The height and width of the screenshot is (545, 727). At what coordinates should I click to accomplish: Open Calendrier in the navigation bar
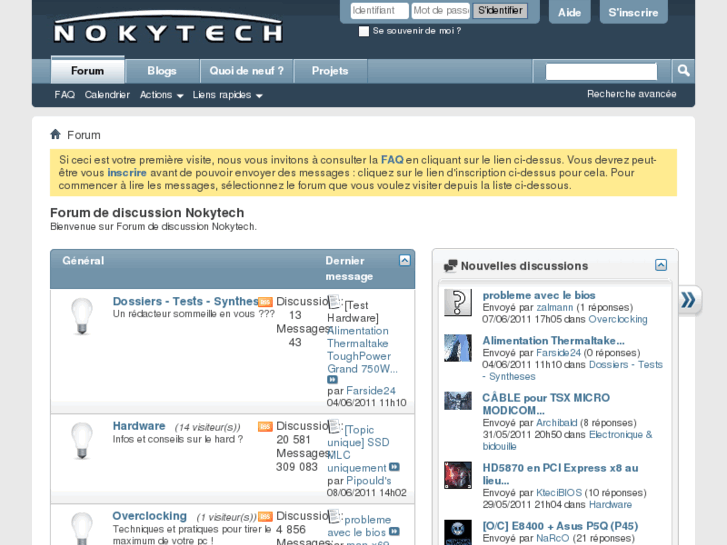click(107, 95)
